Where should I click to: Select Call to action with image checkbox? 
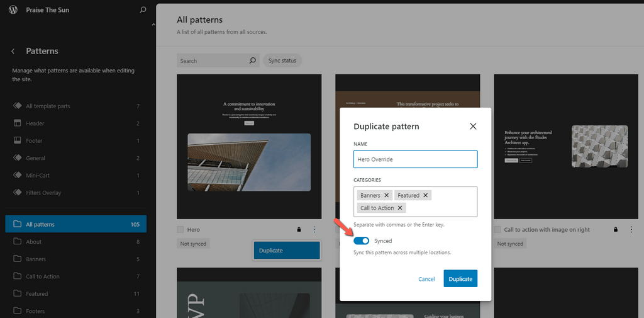(498, 230)
